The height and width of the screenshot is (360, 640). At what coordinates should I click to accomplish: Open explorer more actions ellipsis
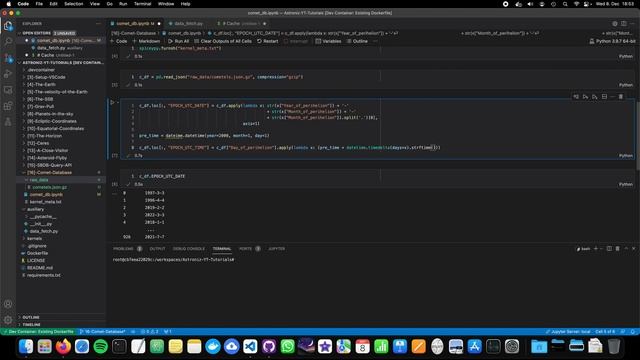coord(98,24)
